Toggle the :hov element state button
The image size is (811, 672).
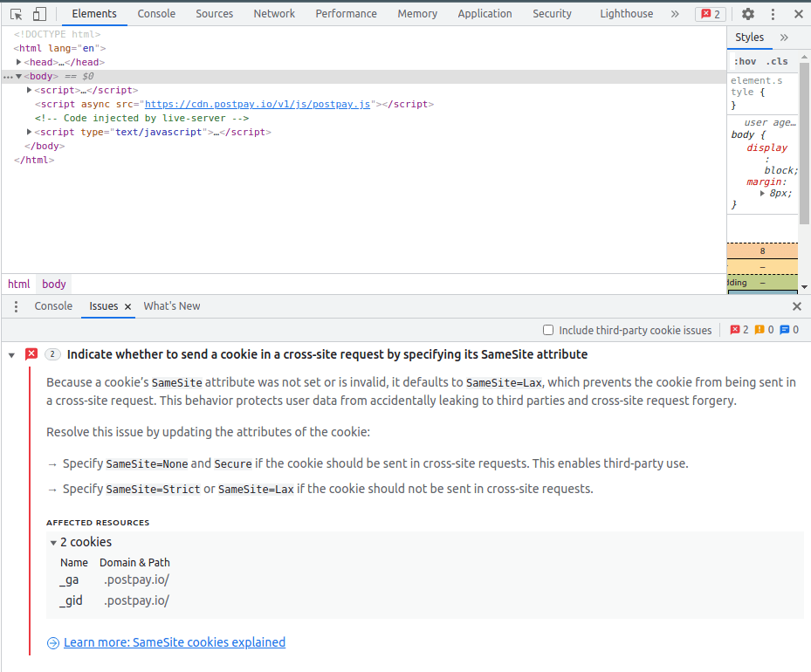coord(745,61)
